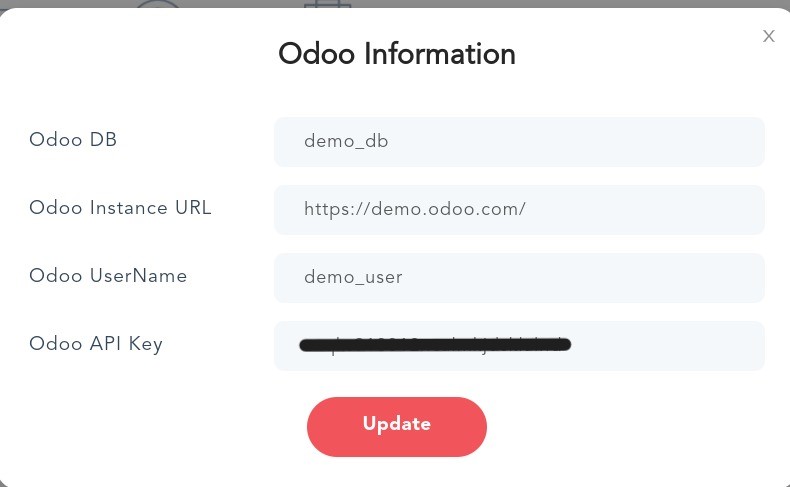Viewport: 790px width, 487px height.
Task: Click the demo_user text value
Action: [353, 278]
